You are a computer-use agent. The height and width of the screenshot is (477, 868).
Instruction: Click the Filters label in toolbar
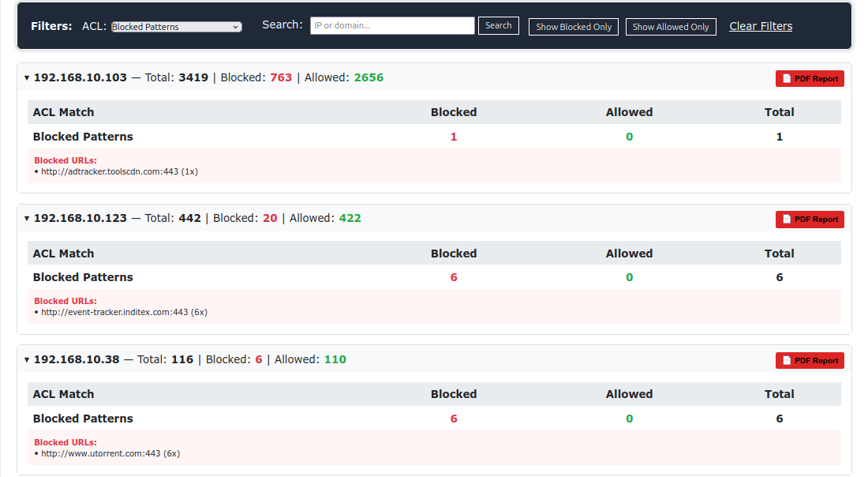[x=51, y=26]
